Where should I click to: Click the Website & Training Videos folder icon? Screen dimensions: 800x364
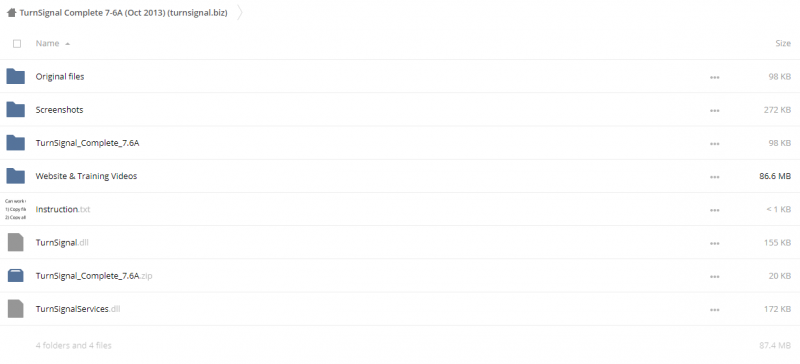tap(15, 176)
